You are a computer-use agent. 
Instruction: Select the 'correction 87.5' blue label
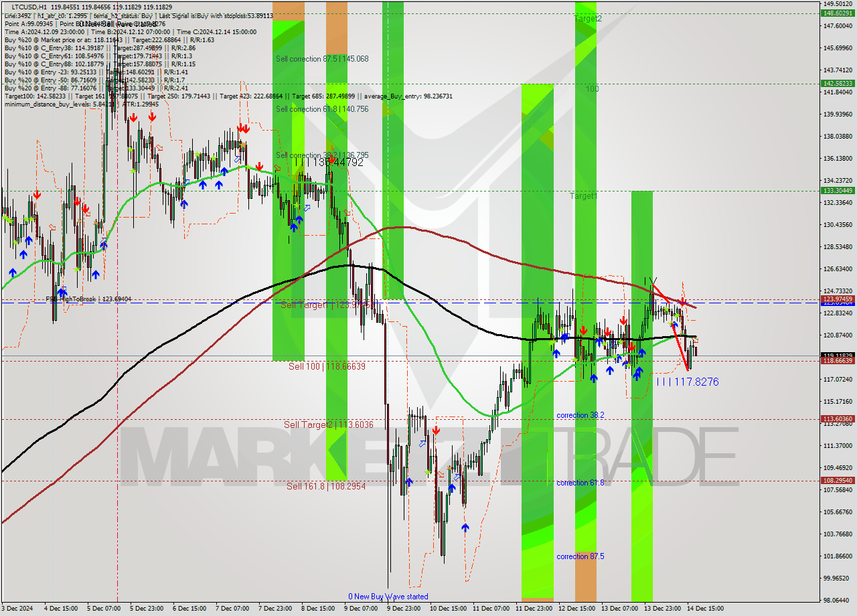(x=580, y=556)
